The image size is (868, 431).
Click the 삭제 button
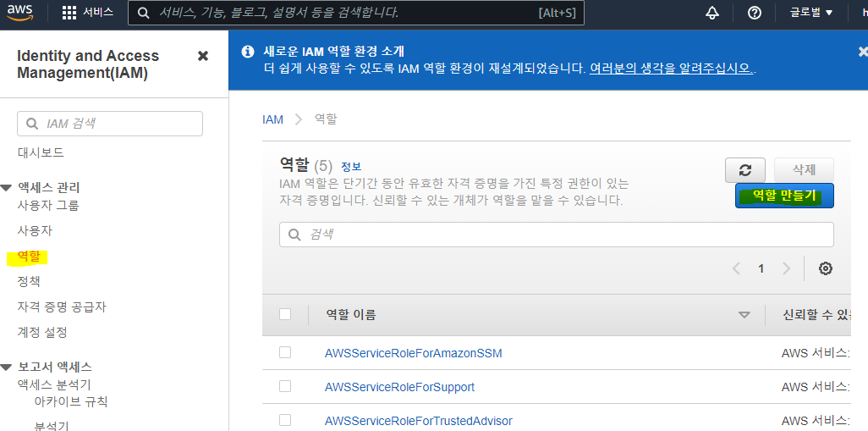point(805,170)
